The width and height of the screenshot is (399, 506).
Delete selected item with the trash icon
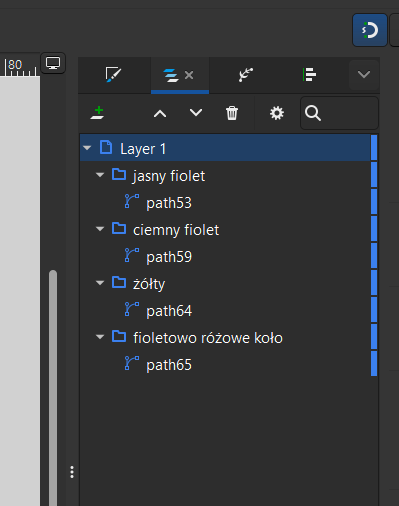(232, 113)
